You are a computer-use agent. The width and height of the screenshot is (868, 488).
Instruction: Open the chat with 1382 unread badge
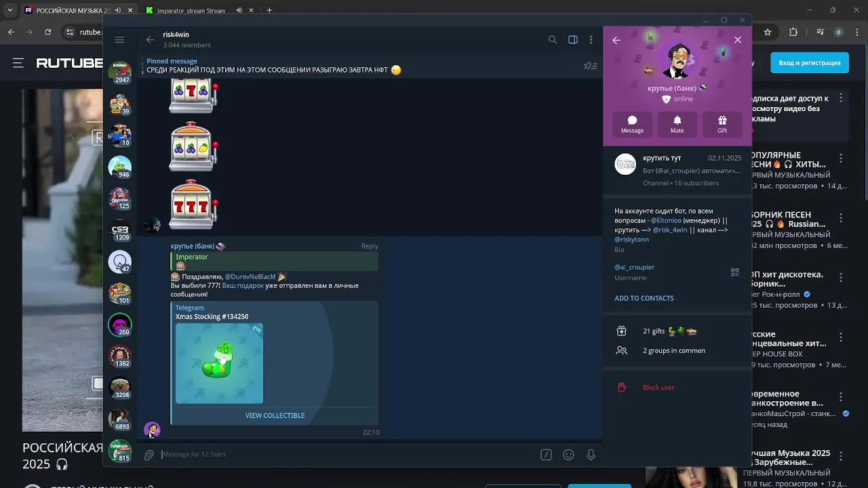click(x=120, y=357)
